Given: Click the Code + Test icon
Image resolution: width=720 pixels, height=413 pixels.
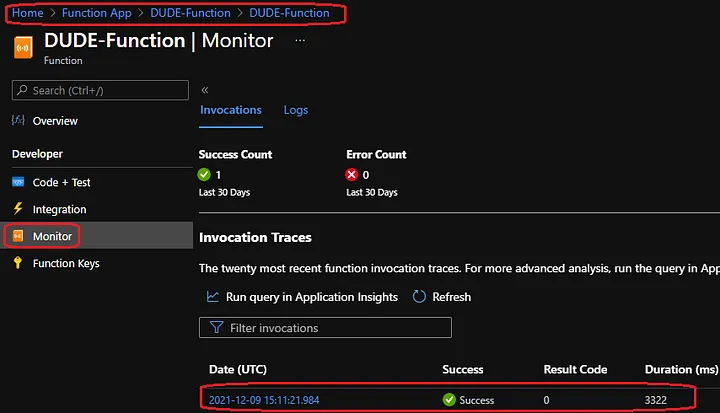Looking at the screenshot, I should pos(18,183).
